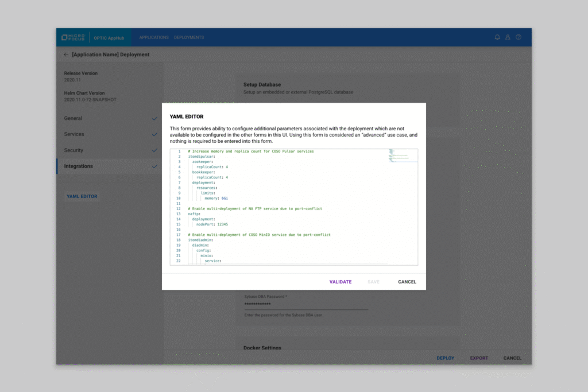Select the Integrations sidebar section

[x=79, y=166]
